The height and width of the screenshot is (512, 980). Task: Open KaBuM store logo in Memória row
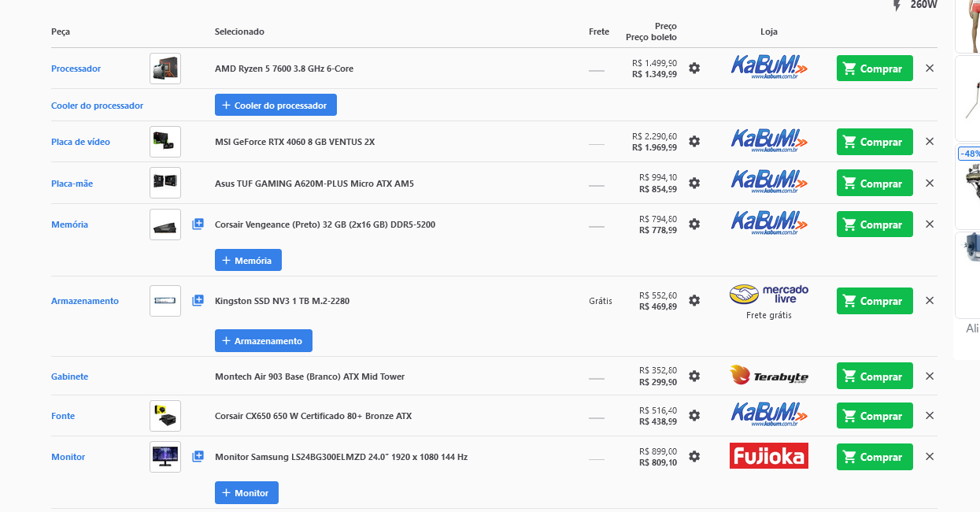click(x=769, y=224)
